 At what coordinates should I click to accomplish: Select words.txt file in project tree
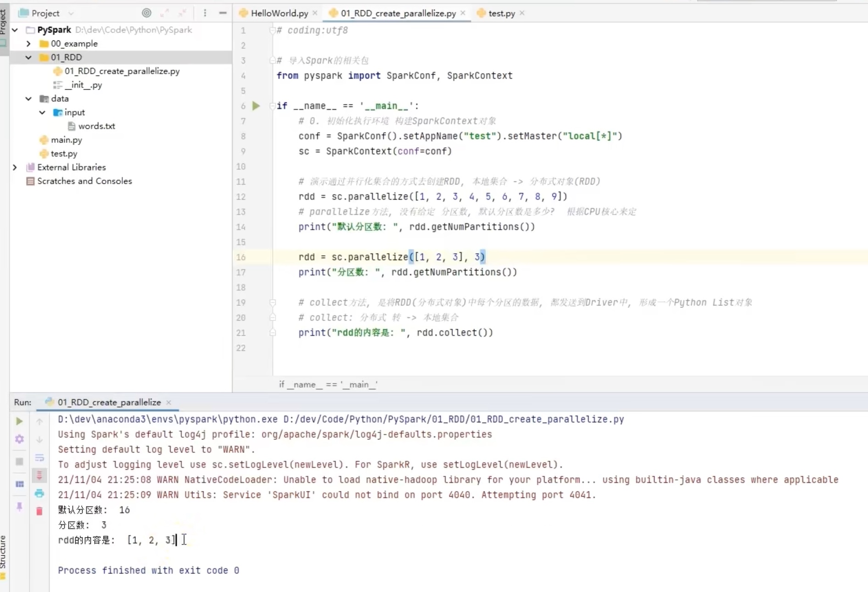tap(91, 126)
